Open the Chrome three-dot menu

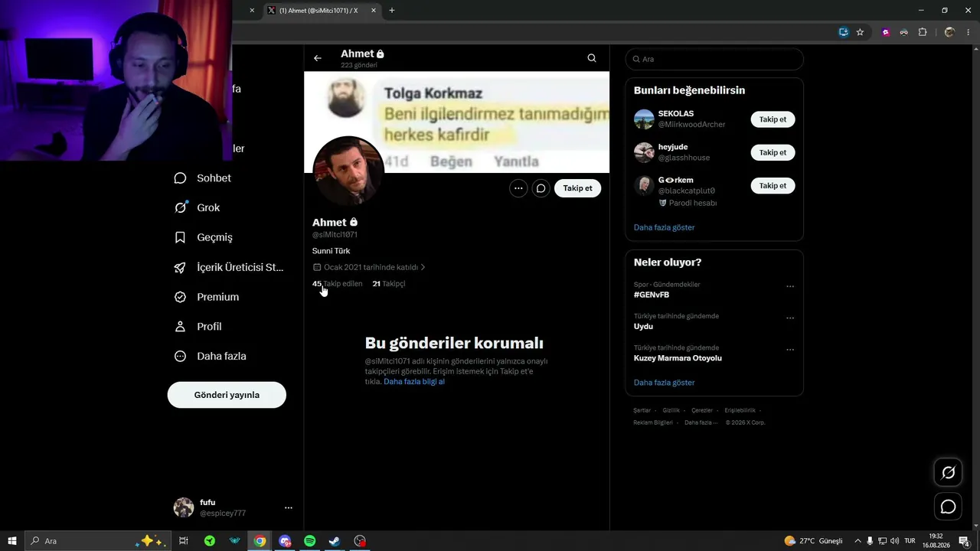pos(968,32)
